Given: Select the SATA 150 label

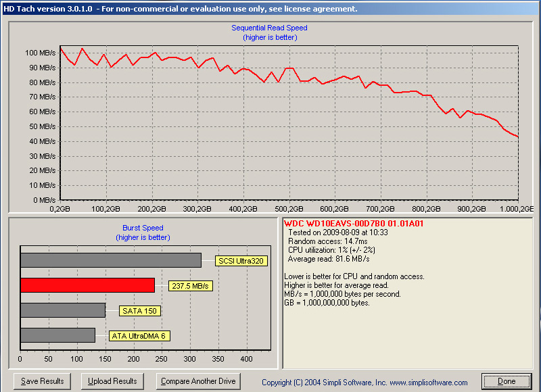Looking at the screenshot, I should pos(140,311).
